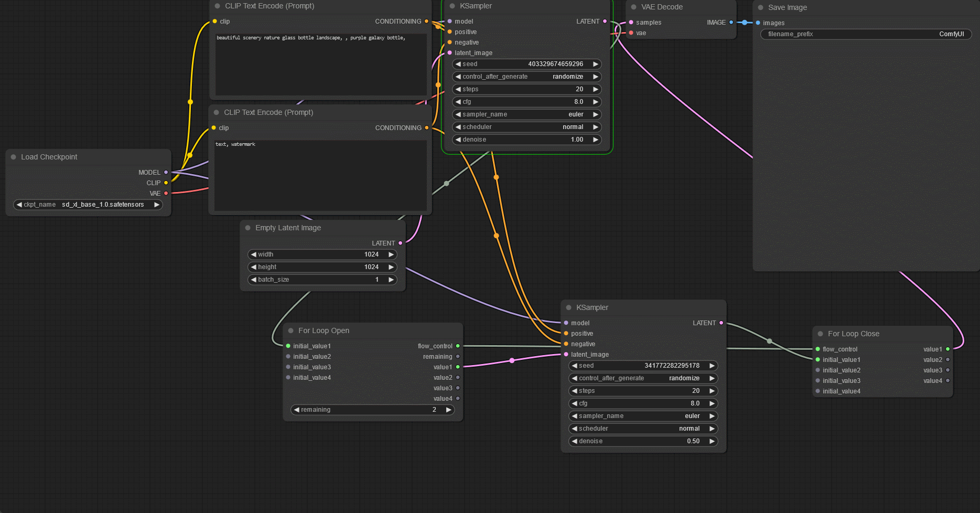Viewport: 980px width, 513px height.
Task: Click the flow_control output socket on For Loop Open
Action: (x=458, y=346)
